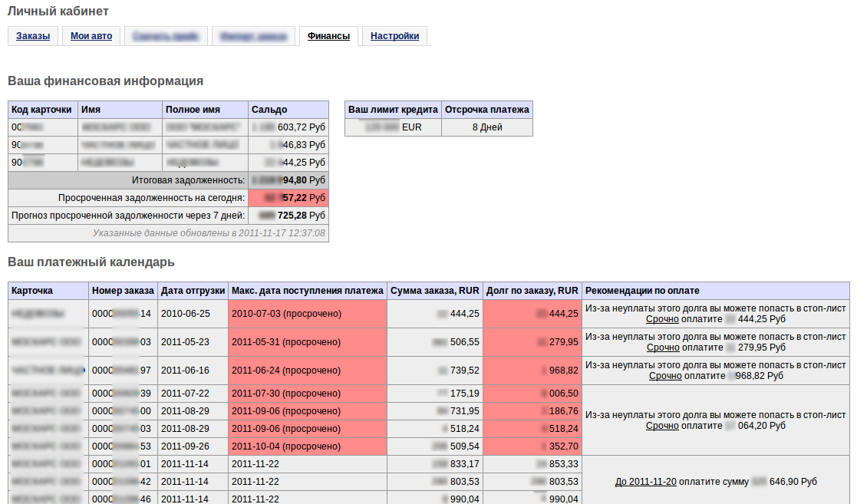Go to the Настройки tab

click(394, 36)
